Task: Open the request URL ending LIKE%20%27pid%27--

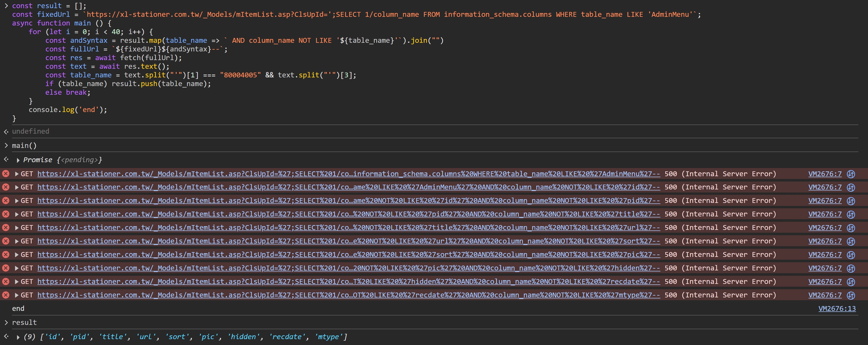Action: 349,201
